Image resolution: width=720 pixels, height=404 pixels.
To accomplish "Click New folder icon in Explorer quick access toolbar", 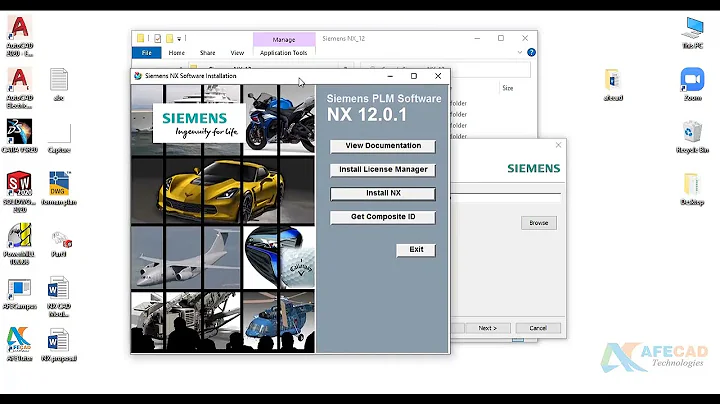I will pyautogui.click(x=169, y=39).
